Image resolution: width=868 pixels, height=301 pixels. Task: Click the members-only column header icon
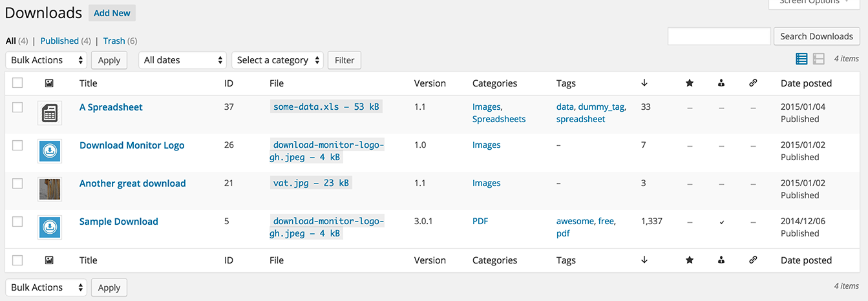click(721, 83)
